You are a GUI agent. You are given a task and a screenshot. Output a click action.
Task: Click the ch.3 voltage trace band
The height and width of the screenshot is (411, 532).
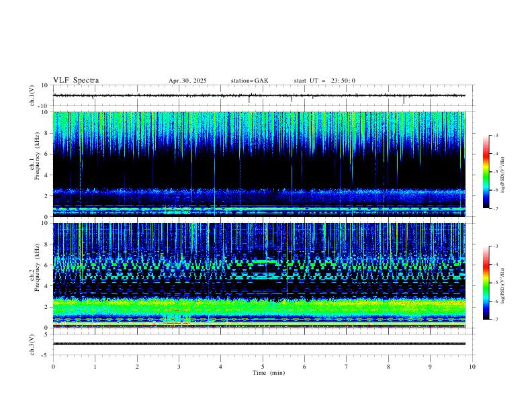point(259,344)
